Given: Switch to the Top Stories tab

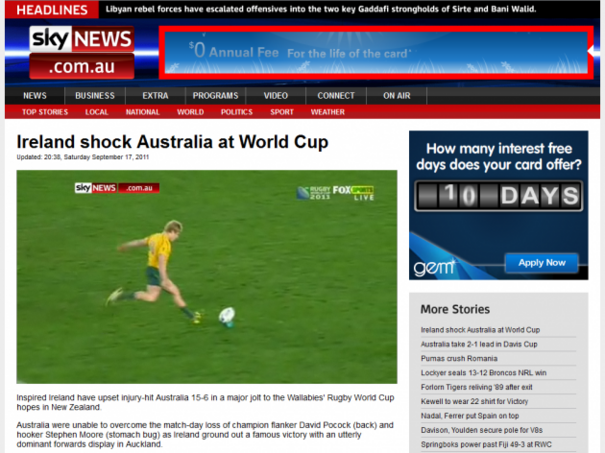Looking at the screenshot, I should 45,112.
